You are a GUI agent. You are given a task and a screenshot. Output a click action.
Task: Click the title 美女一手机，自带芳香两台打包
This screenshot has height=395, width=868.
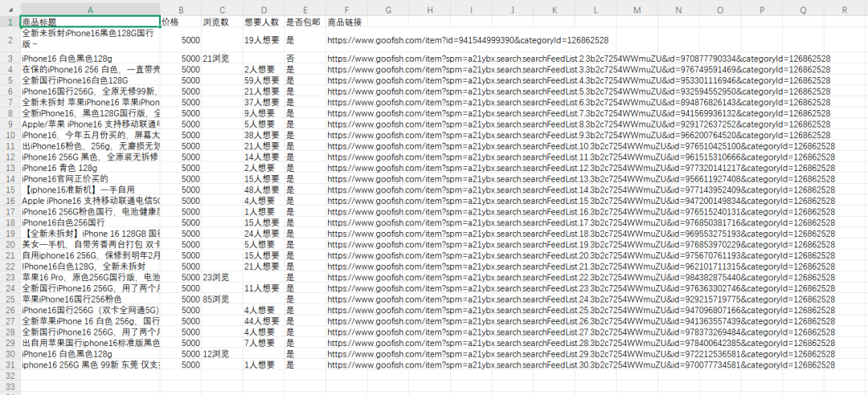point(90,245)
